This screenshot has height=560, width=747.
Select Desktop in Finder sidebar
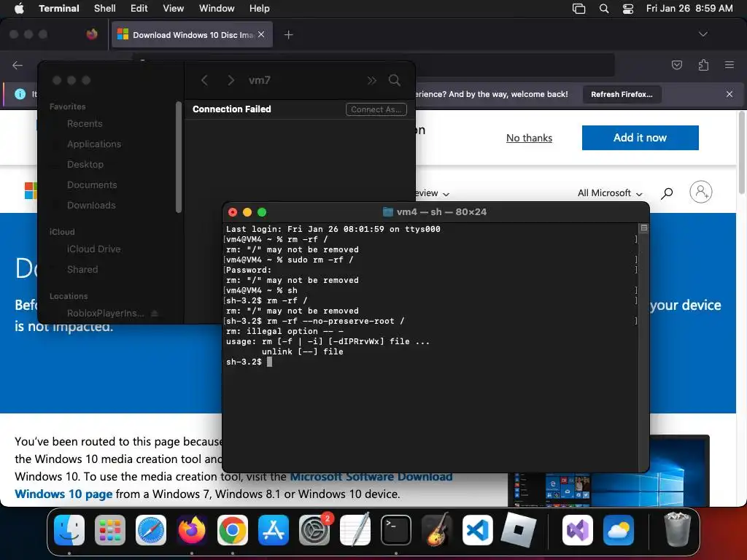[85, 164]
